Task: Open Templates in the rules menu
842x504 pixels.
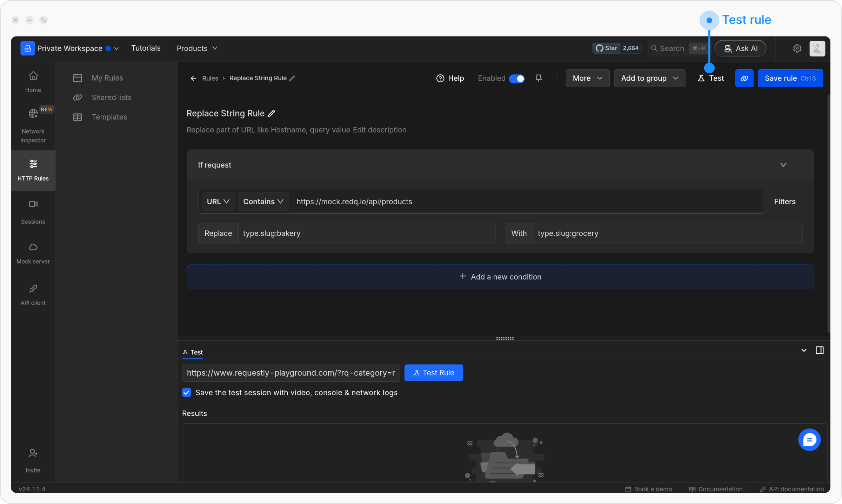Action: coord(109,117)
